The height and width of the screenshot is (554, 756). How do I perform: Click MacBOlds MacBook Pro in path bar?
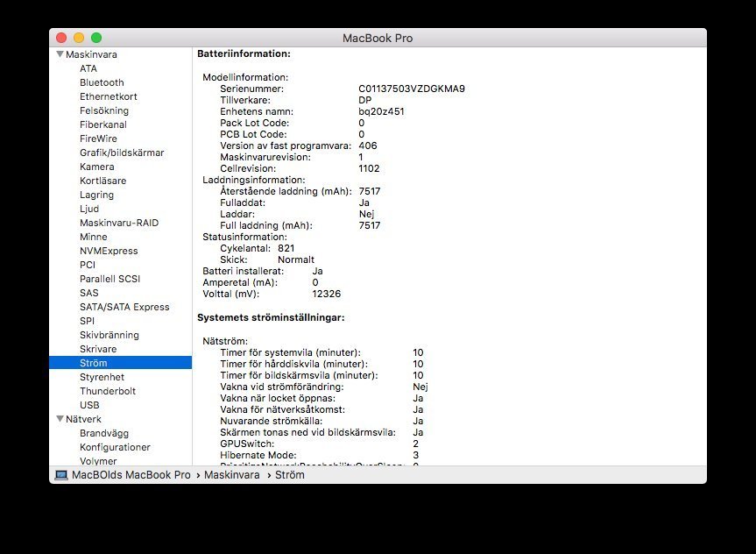click(x=131, y=475)
